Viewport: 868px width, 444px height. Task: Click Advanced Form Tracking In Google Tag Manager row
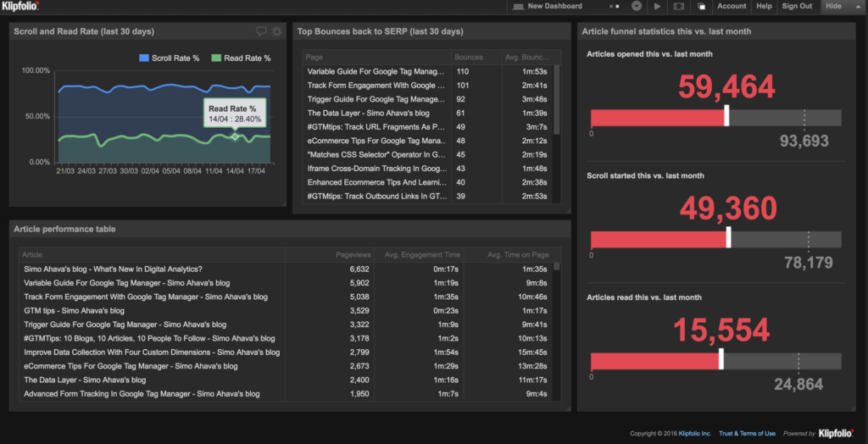pyautogui.click(x=287, y=394)
